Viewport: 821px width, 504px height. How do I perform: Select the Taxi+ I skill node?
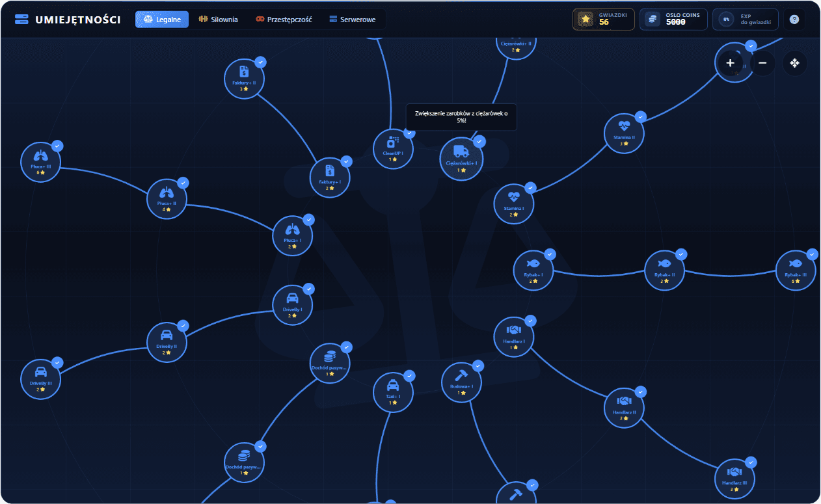(393, 391)
